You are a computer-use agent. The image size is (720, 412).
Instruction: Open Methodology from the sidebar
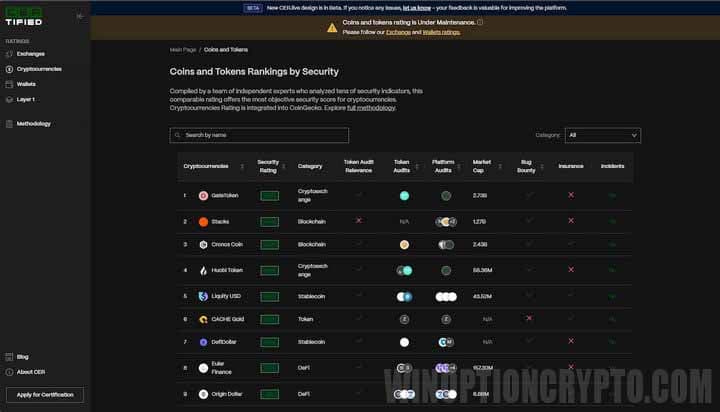click(x=33, y=124)
